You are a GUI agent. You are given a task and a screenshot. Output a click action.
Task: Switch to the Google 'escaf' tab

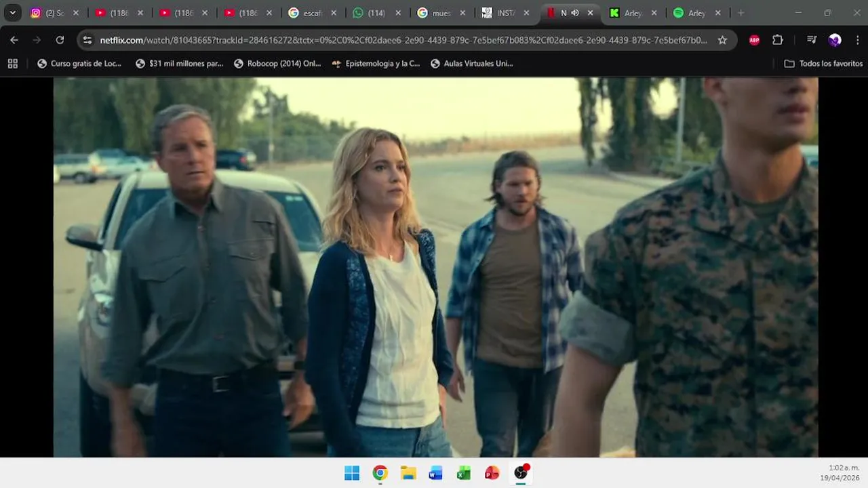(x=311, y=13)
